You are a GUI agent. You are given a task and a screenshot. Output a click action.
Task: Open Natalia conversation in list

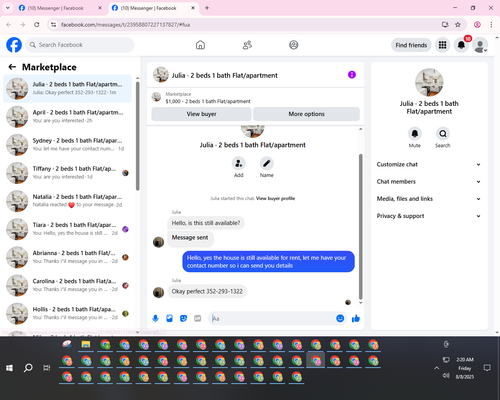click(x=67, y=201)
